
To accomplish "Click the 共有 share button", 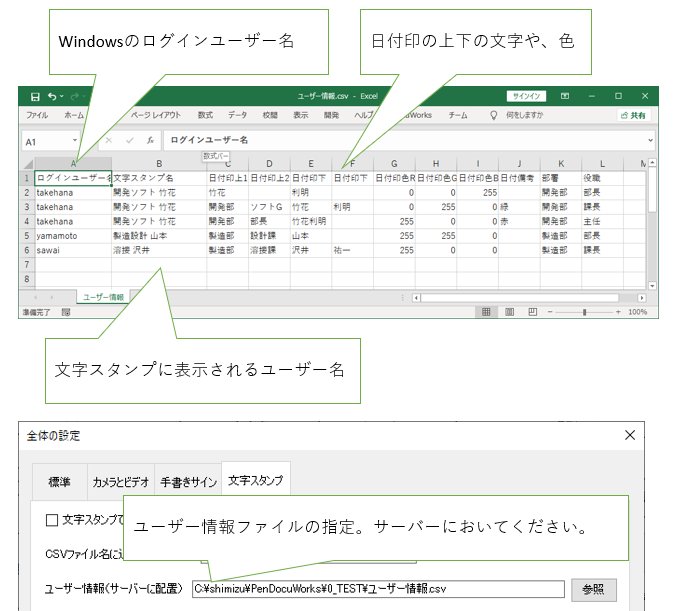I will [x=634, y=115].
